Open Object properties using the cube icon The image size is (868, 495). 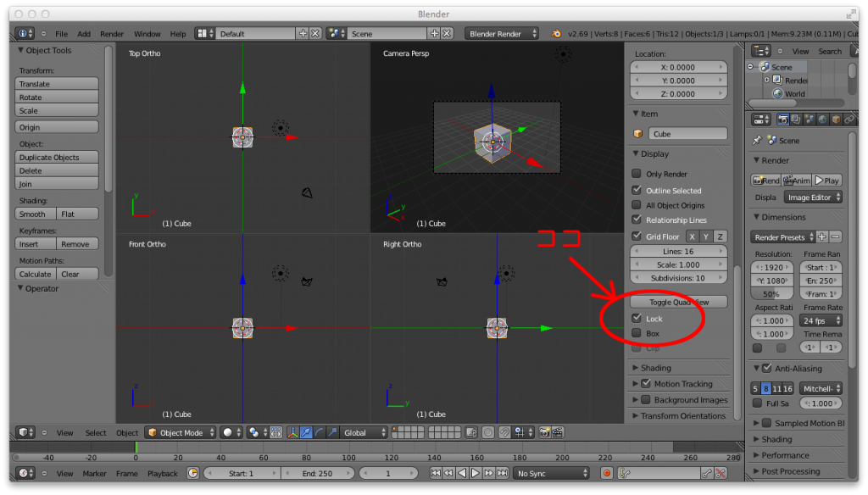coord(837,119)
